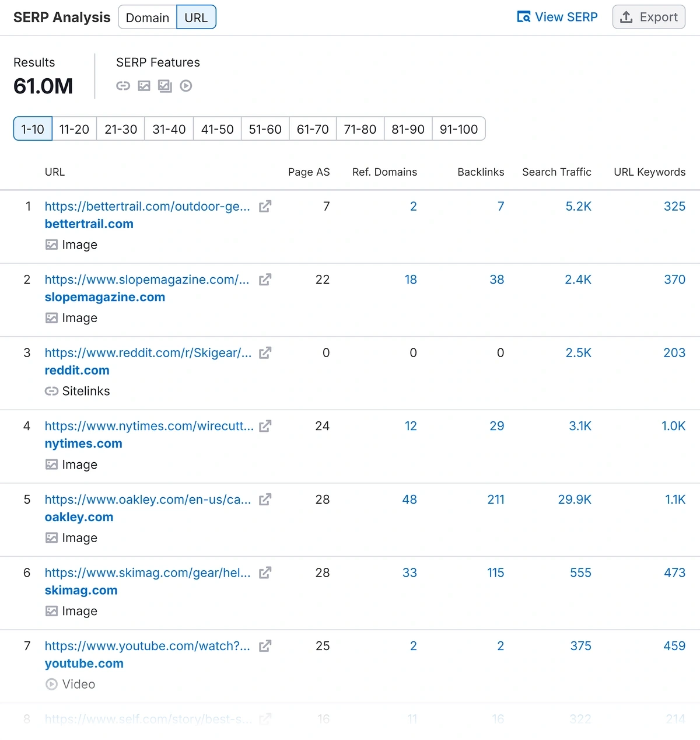This screenshot has width=700, height=740.
Task: Click the Image feature icon in oakley.com row
Action: (52, 538)
